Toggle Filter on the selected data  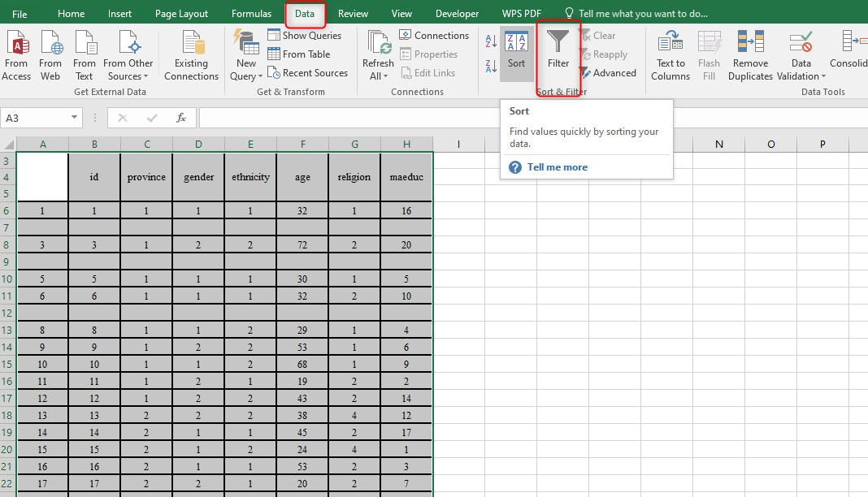[558, 54]
